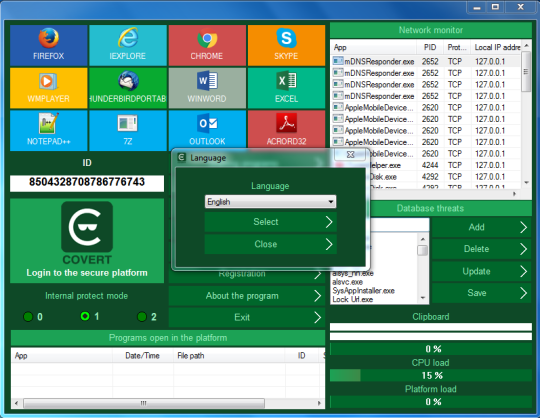Click File path column header
Screen dimensions: 540x418
tap(229, 356)
